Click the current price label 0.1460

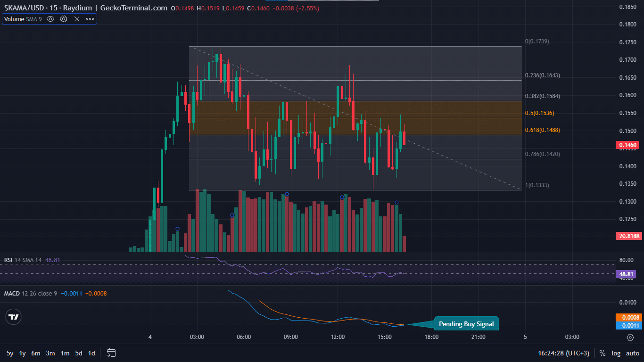click(x=628, y=145)
